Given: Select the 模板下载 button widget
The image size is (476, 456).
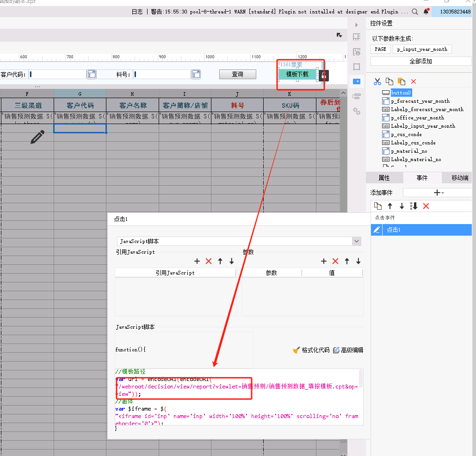Looking at the screenshot, I should click(297, 74).
